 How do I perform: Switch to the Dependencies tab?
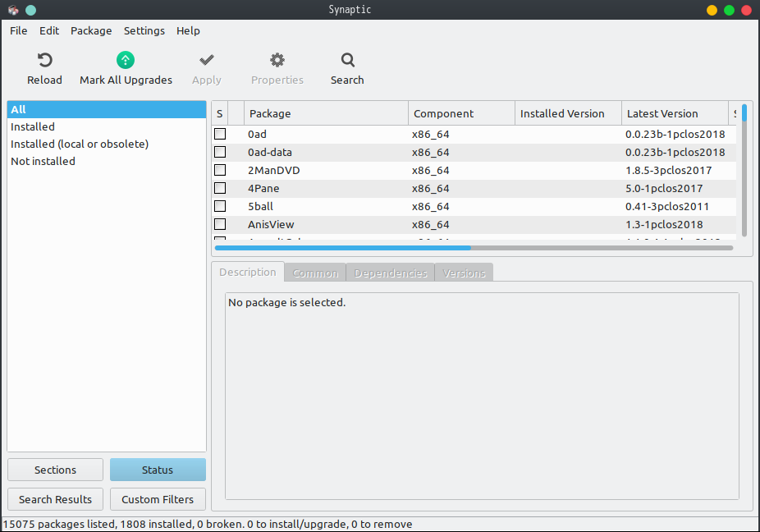tap(390, 273)
